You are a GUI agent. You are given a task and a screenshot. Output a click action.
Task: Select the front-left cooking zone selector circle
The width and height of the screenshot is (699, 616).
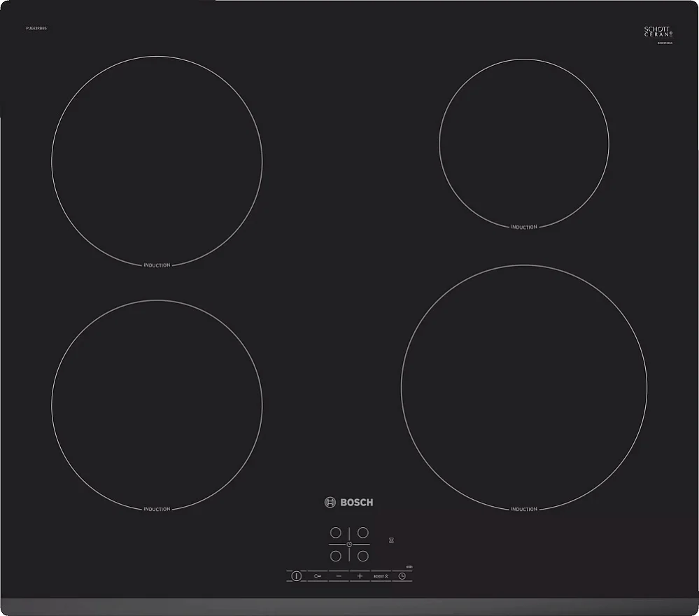tap(336, 556)
